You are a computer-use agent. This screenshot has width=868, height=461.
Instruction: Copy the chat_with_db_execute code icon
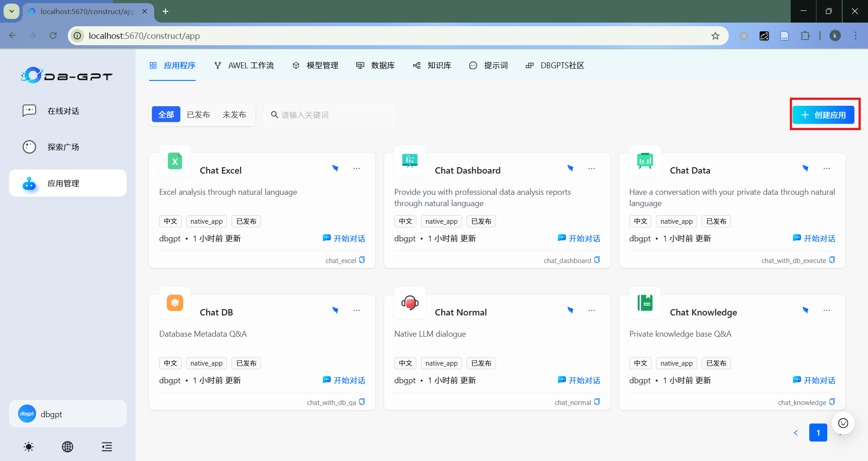[x=832, y=260]
